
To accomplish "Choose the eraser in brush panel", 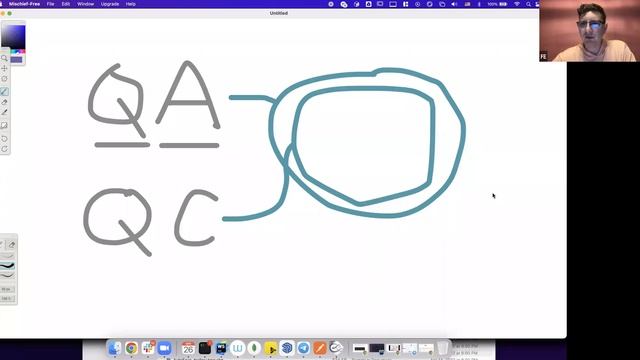I will pyautogui.click(x=11, y=244).
